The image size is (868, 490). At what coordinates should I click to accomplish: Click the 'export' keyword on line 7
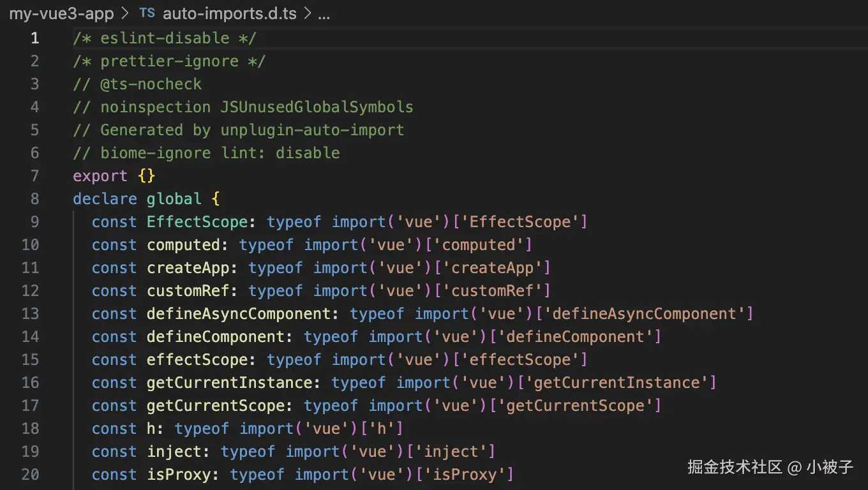pyautogui.click(x=100, y=176)
